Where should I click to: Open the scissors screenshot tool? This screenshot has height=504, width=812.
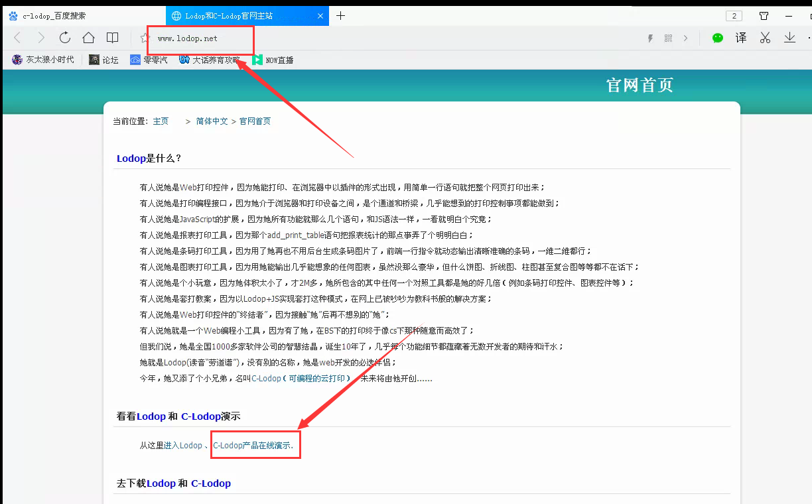[x=765, y=38]
